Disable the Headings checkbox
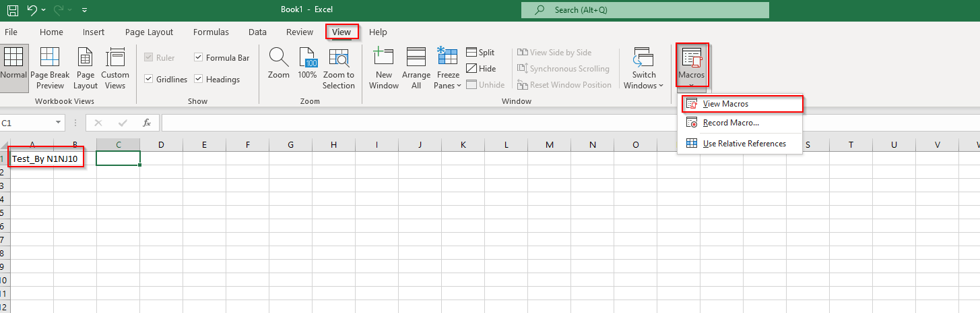The height and width of the screenshot is (313, 980). click(199, 80)
